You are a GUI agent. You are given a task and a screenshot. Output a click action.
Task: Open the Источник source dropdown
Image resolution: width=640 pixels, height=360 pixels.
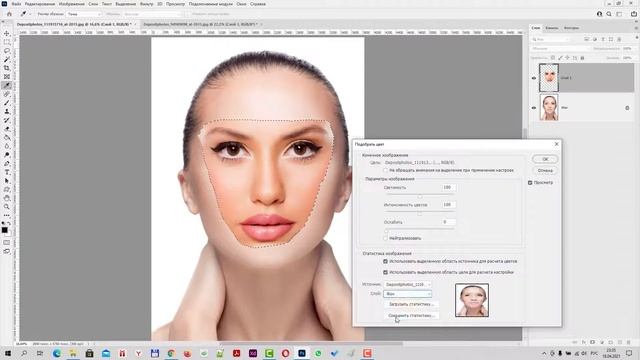tap(407, 284)
